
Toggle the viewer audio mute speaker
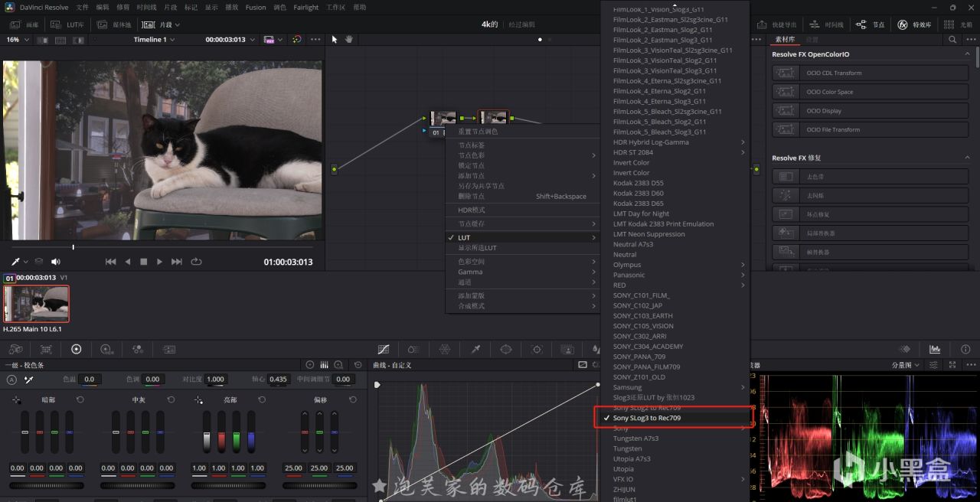tap(55, 262)
